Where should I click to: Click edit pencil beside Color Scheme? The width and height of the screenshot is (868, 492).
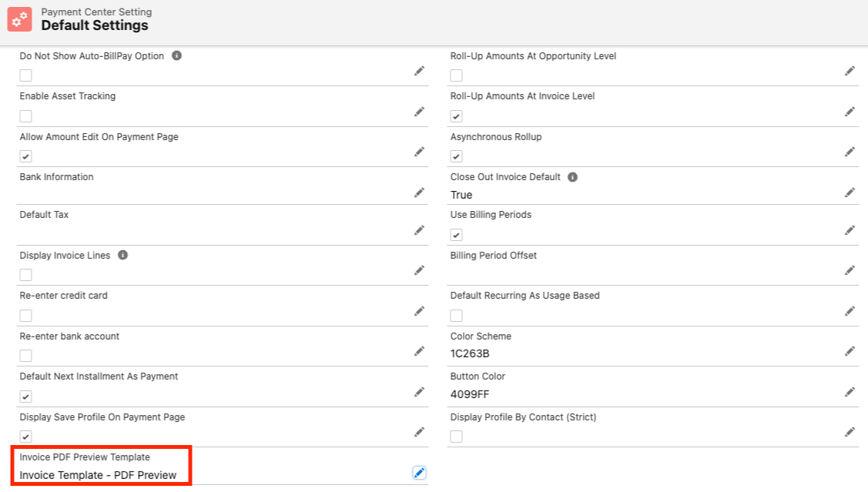pyautogui.click(x=850, y=351)
